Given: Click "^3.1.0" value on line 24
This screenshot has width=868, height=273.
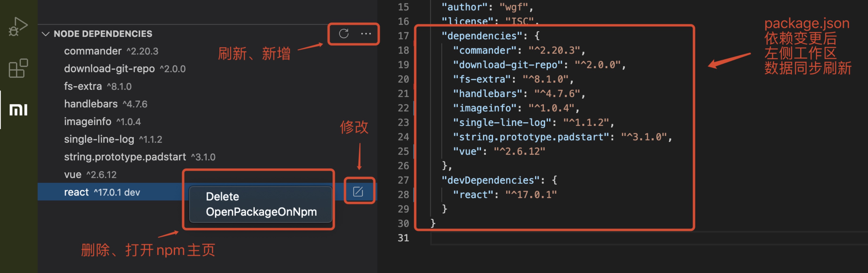Looking at the screenshot, I should (644, 137).
